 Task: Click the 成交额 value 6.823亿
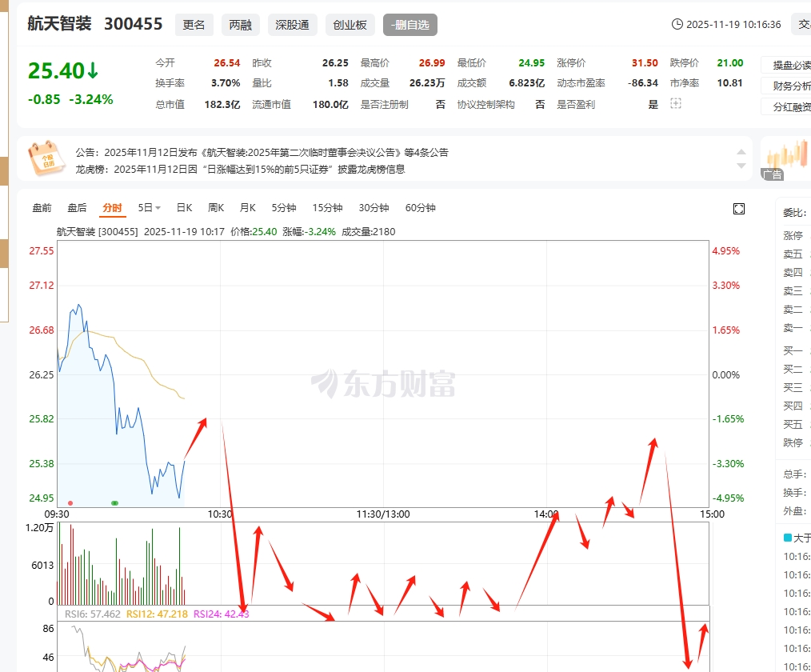(526, 82)
